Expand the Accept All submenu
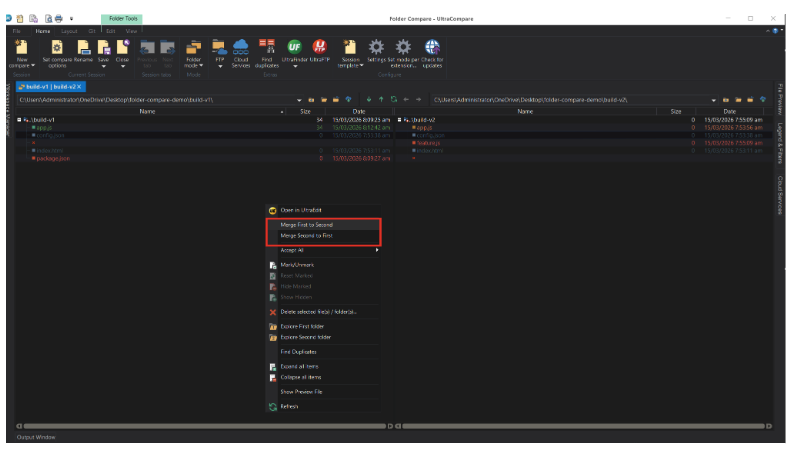This screenshot has height=449, width=792. 323,250
